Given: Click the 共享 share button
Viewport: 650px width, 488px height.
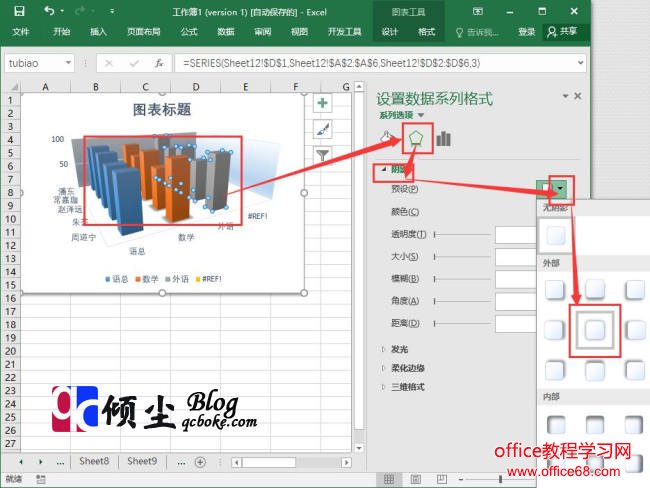Looking at the screenshot, I should click(x=563, y=32).
